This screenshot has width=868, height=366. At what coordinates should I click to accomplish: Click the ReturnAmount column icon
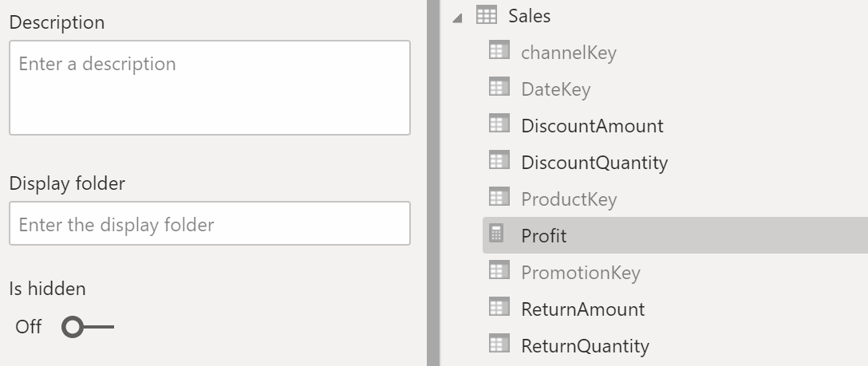[x=499, y=309]
